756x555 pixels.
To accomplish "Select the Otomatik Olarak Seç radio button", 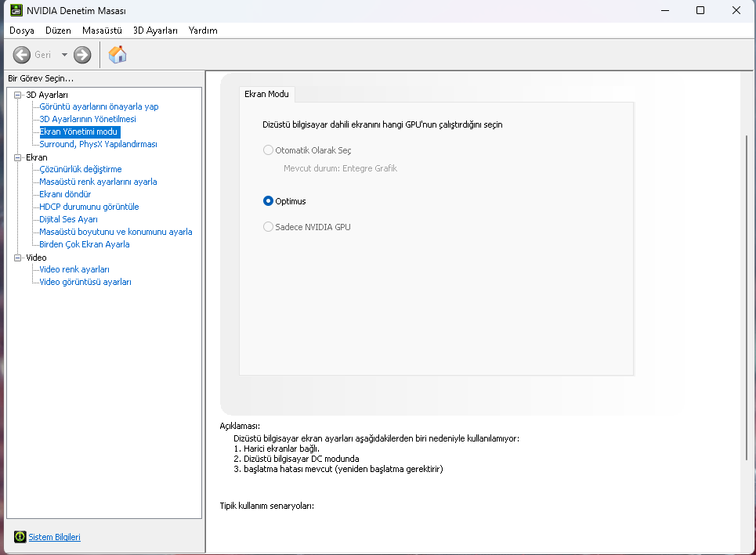I will [x=268, y=150].
